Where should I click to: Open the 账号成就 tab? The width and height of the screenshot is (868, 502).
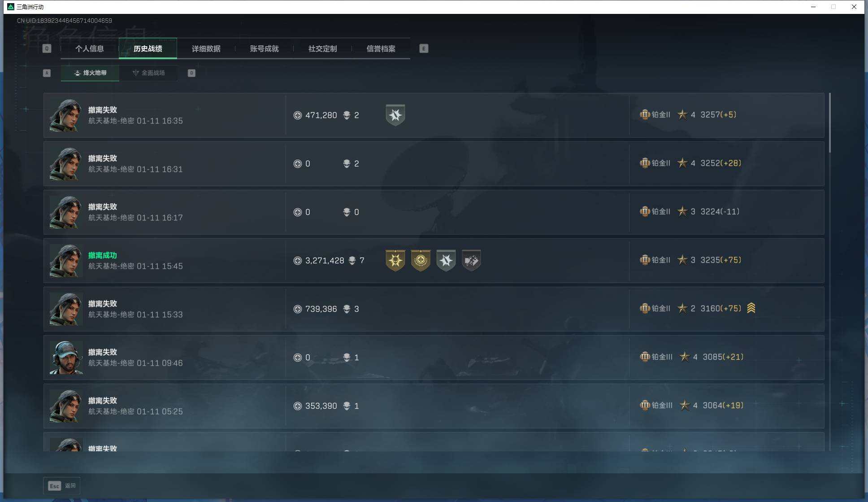point(265,48)
